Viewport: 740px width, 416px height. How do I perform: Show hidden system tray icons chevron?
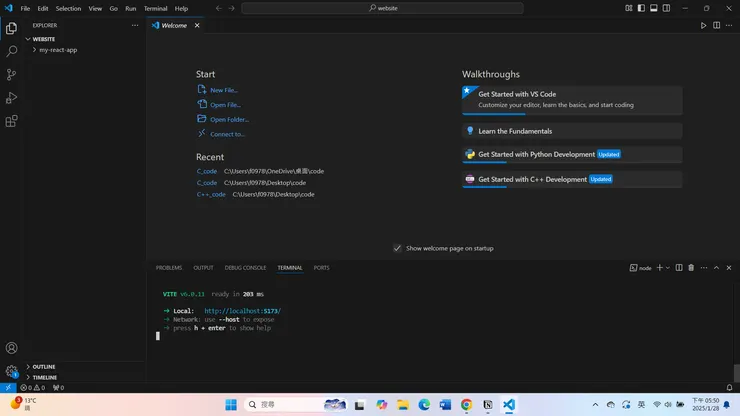[x=595, y=405]
